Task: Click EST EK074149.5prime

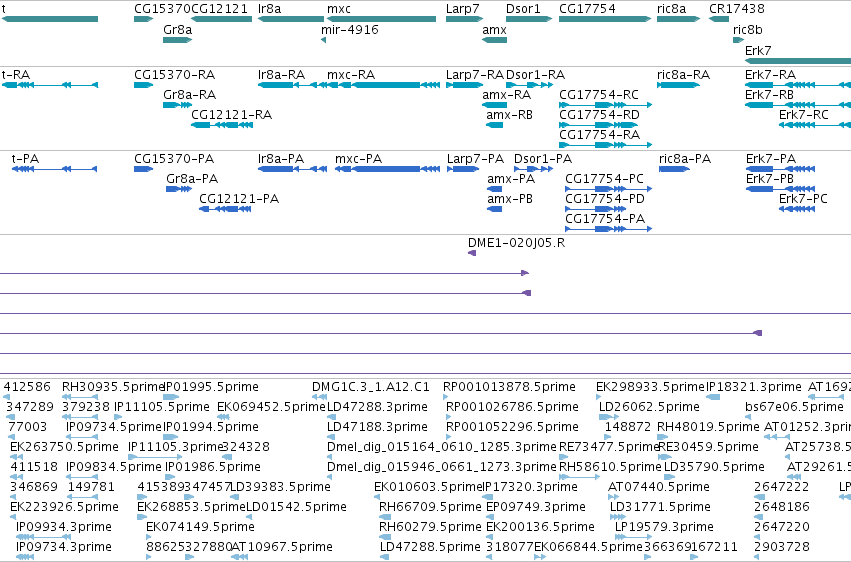Action: tap(149, 538)
